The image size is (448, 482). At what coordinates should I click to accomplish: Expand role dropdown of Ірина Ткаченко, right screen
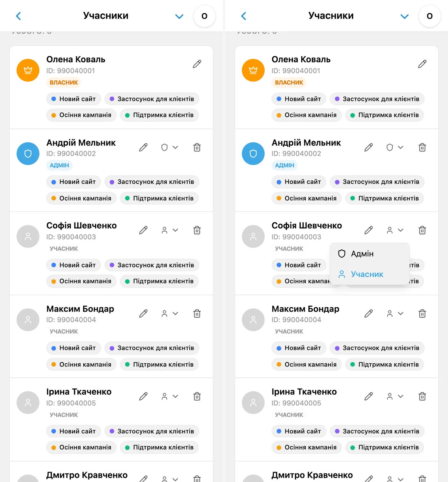395,396
